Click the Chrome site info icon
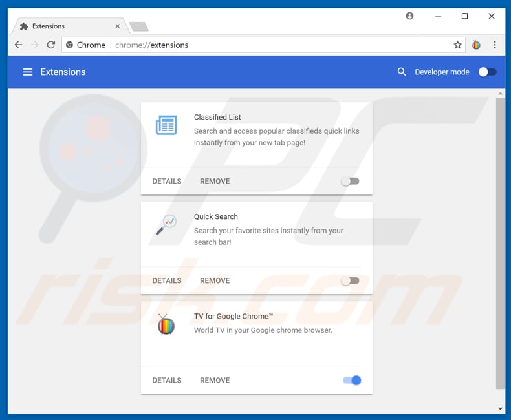 click(x=69, y=45)
